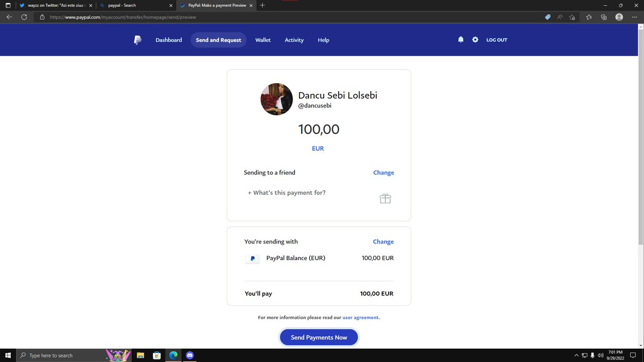
Task: Click the colorful search highlight icon in taskbar
Action: (118, 355)
